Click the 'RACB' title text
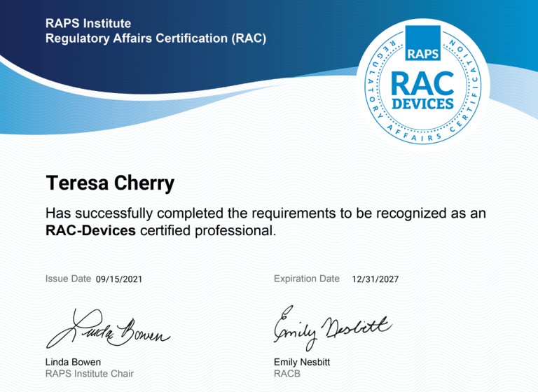Image resolution: width=538 pixels, height=392 pixels. click(x=287, y=374)
